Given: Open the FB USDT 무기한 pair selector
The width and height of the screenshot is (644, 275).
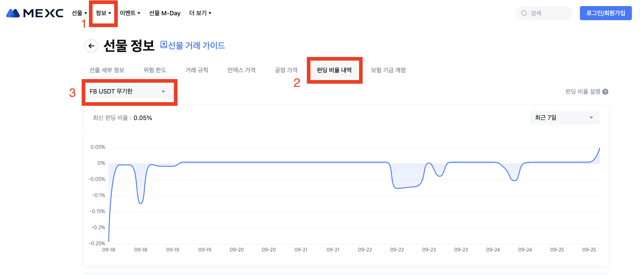Looking at the screenshot, I should click(x=128, y=92).
